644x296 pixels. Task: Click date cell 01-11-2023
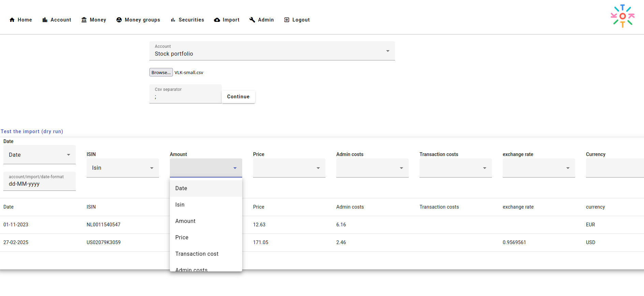pos(16,225)
